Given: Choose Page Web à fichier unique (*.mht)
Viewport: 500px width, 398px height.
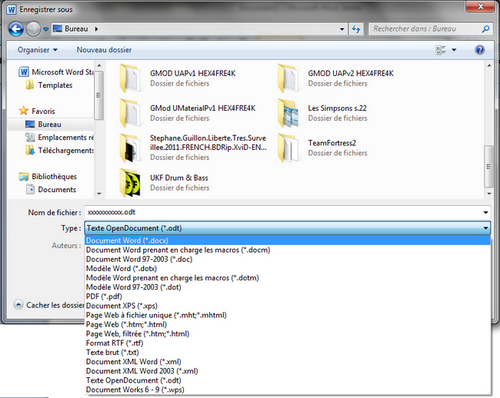Looking at the screenshot, I should tap(287, 315).
